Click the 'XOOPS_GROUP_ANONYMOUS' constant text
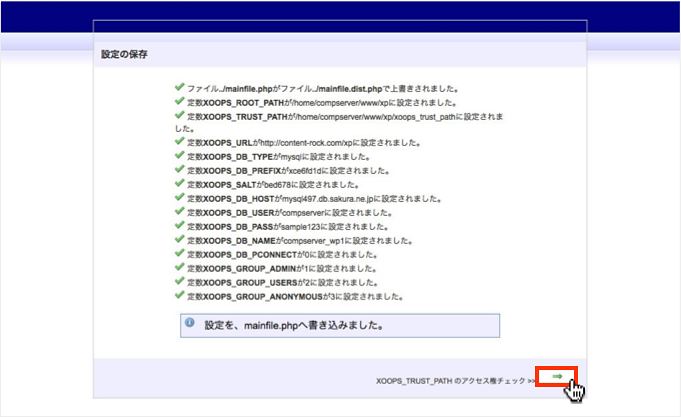The height and width of the screenshot is (417, 681). pos(263,297)
